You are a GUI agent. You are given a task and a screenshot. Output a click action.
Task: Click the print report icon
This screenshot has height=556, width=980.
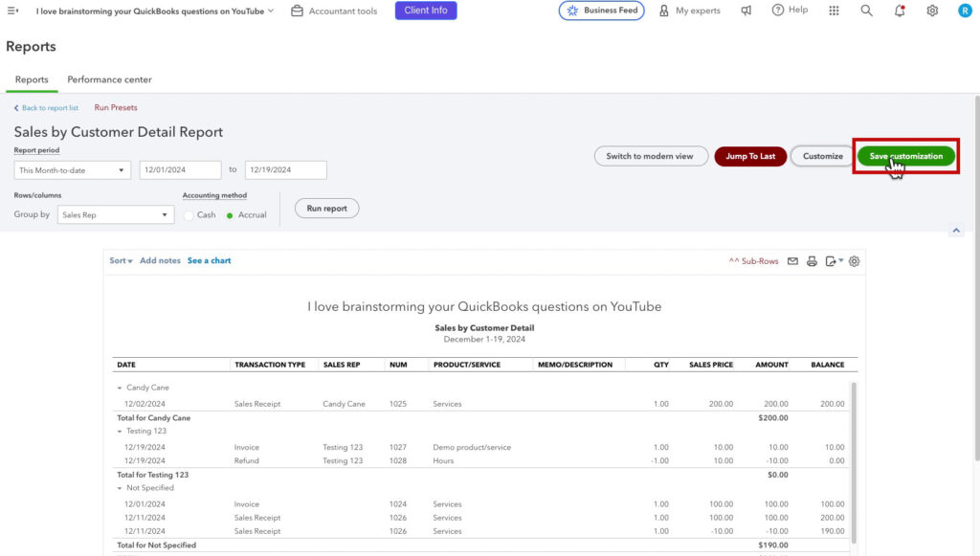click(810, 260)
